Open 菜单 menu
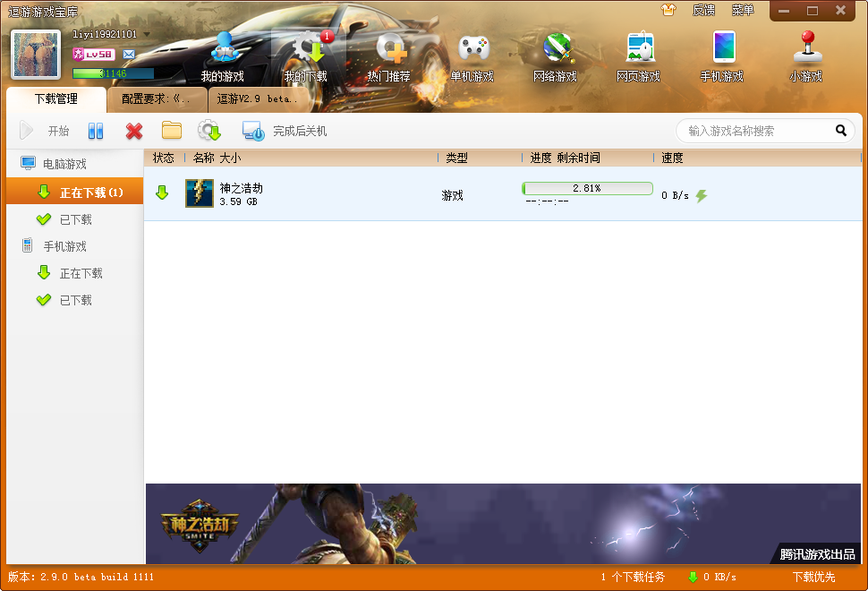Image resolution: width=868 pixels, height=591 pixels. click(x=743, y=10)
